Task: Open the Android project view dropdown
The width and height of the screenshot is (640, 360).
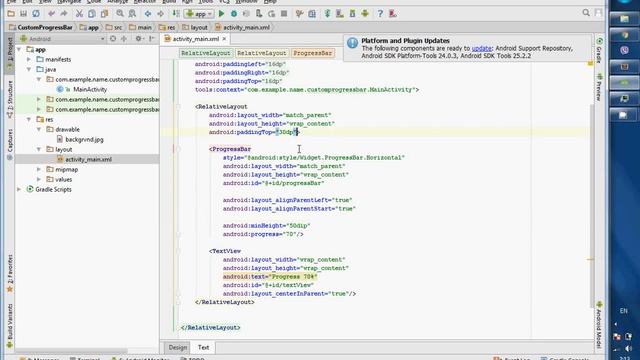Action: click(62, 39)
